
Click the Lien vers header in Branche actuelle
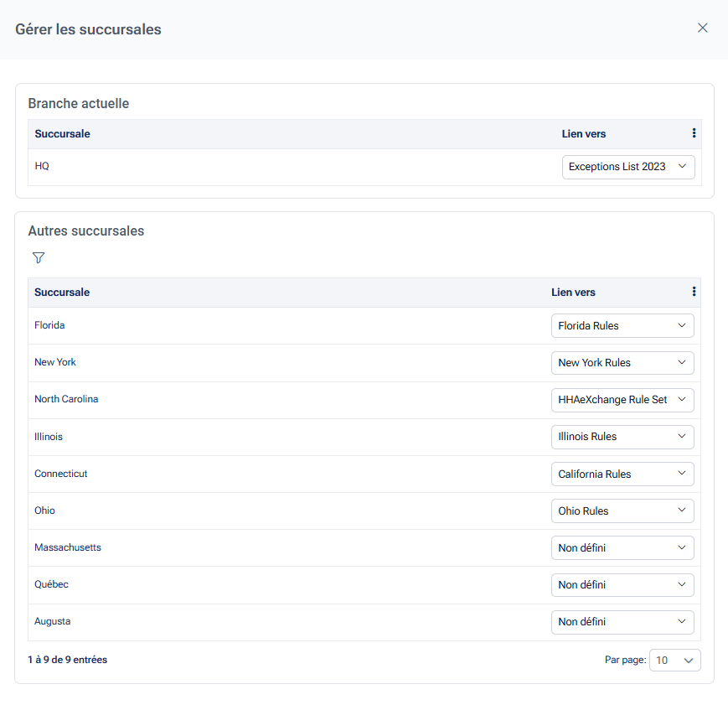(x=583, y=134)
